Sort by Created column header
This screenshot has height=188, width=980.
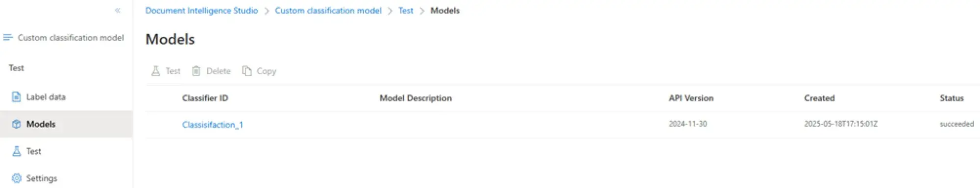[819, 98]
